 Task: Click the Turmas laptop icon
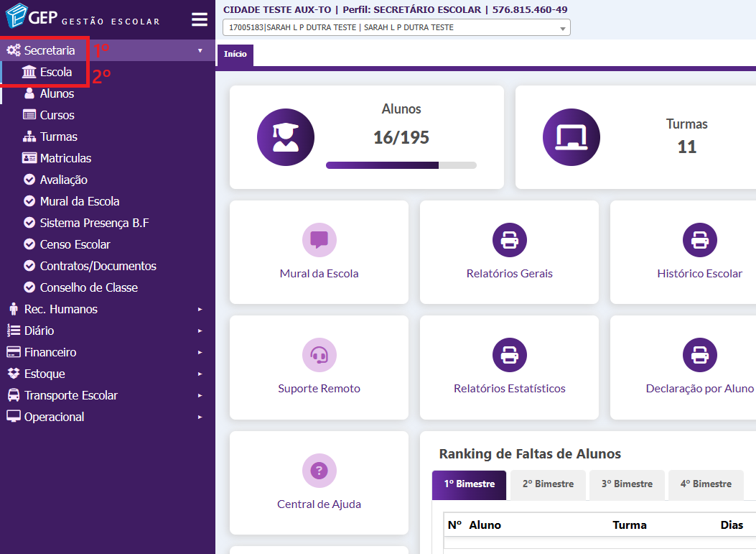point(571,137)
